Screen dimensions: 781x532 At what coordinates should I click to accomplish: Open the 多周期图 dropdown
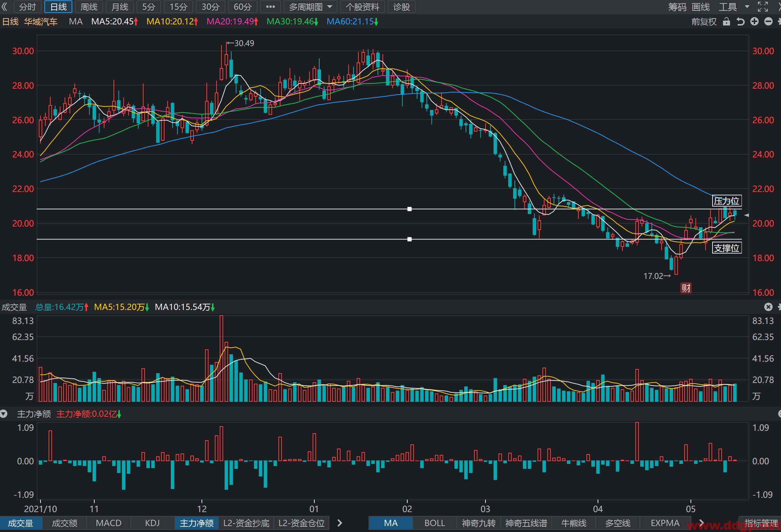pyautogui.click(x=310, y=7)
